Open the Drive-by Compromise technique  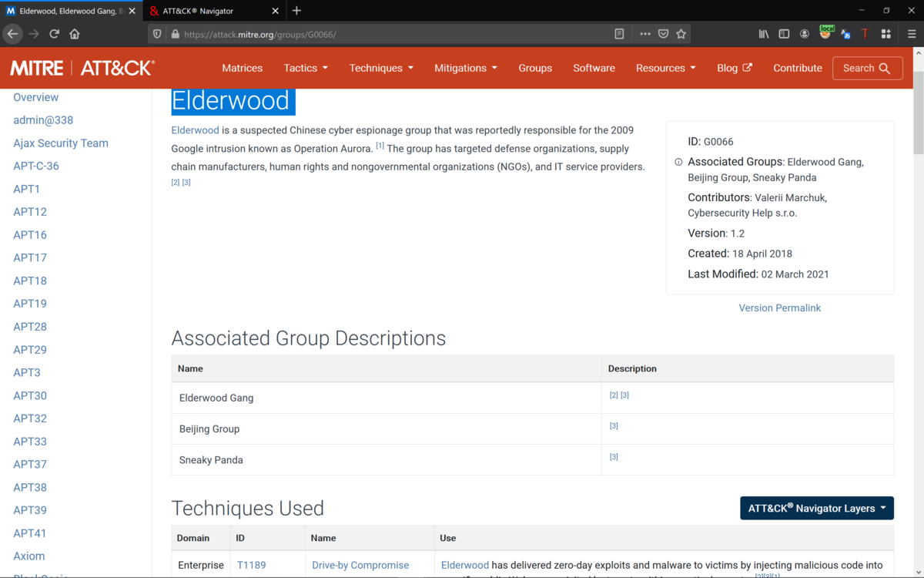(360, 565)
